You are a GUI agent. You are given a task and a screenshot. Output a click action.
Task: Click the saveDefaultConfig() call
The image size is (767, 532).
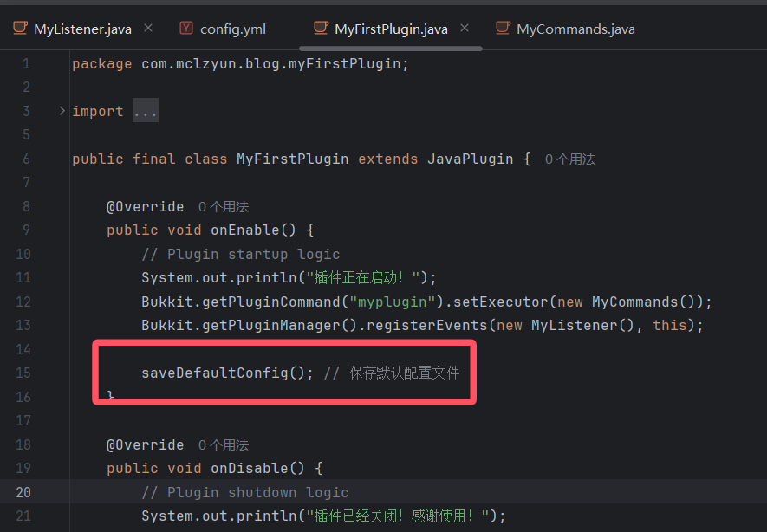tap(227, 373)
